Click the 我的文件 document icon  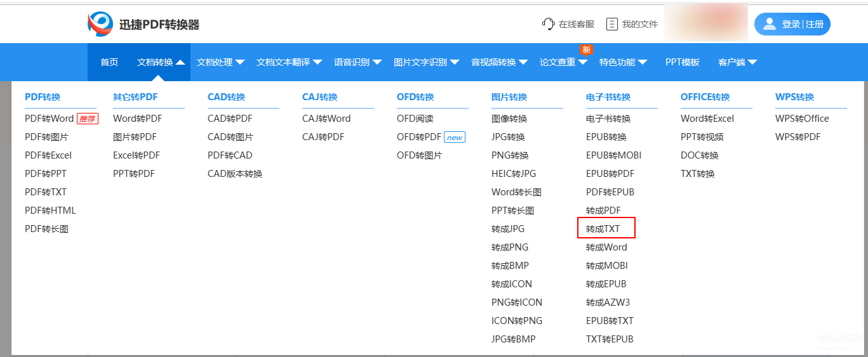coord(612,24)
